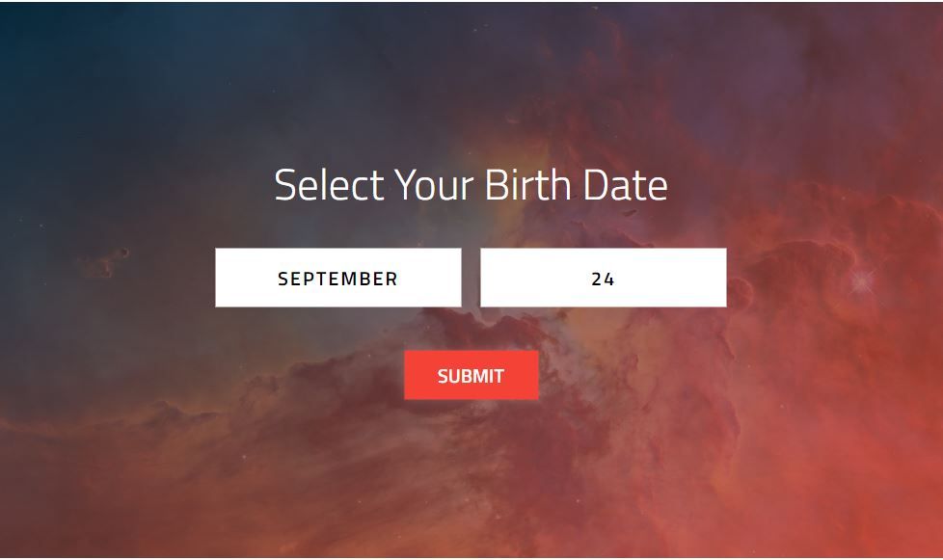Open the SEPTEMBER month dropdown

pyautogui.click(x=337, y=278)
